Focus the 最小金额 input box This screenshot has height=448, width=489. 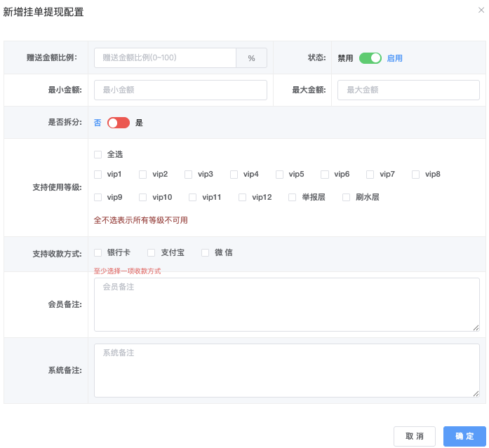(180, 90)
